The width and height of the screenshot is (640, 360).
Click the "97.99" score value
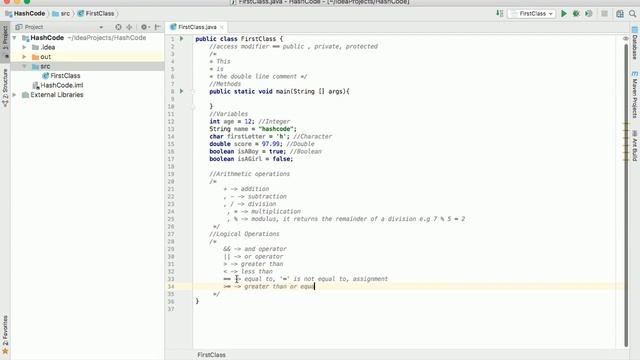[270, 144]
